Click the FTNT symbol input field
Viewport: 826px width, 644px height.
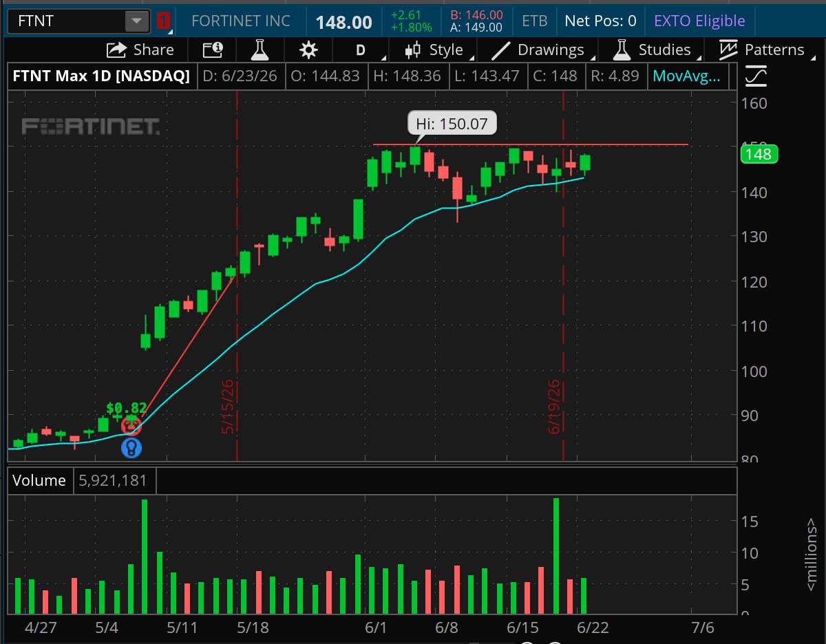66,21
